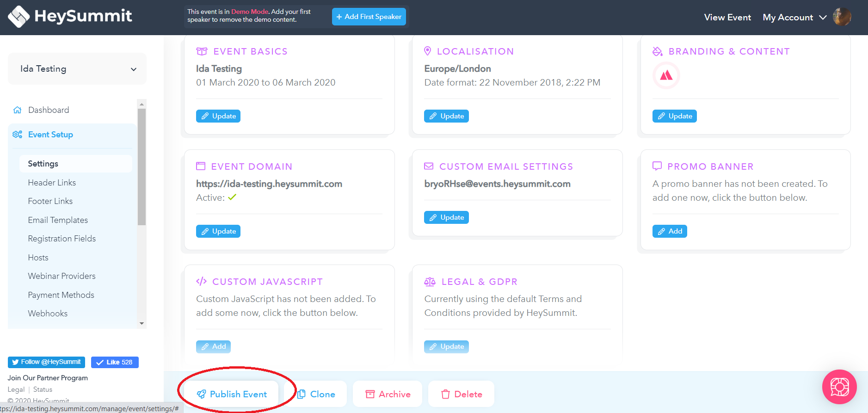Screen dimensions: 868x413
Task: Click the brand logo thumbnail in Branding
Action: (x=666, y=75)
